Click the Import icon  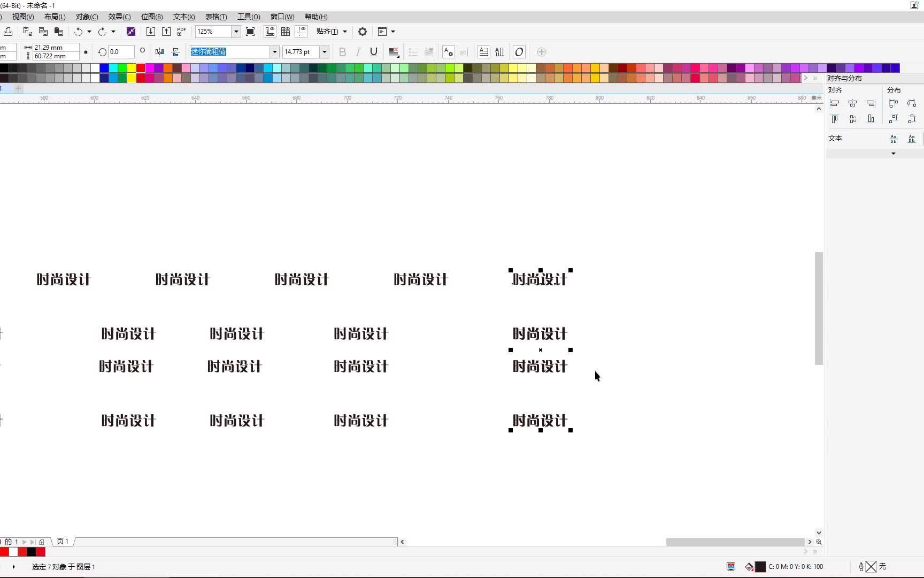[x=151, y=32]
